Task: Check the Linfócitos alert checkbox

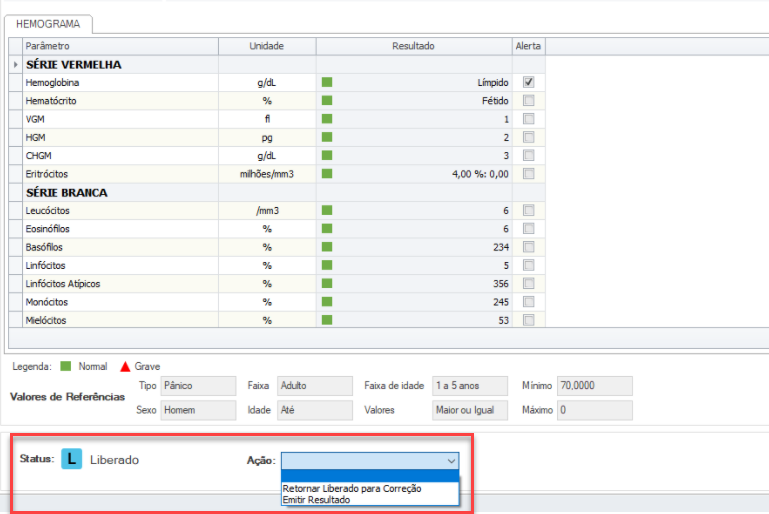Action: (528, 265)
